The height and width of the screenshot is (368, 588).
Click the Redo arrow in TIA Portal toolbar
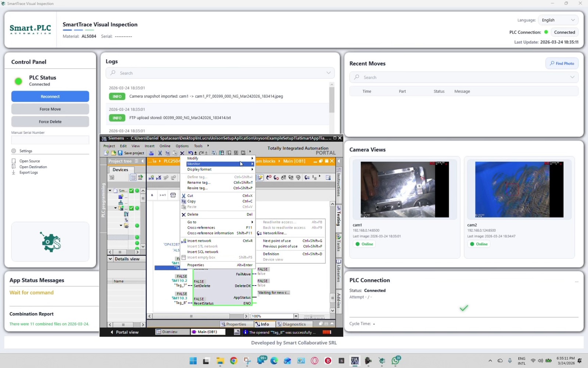(x=201, y=153)
